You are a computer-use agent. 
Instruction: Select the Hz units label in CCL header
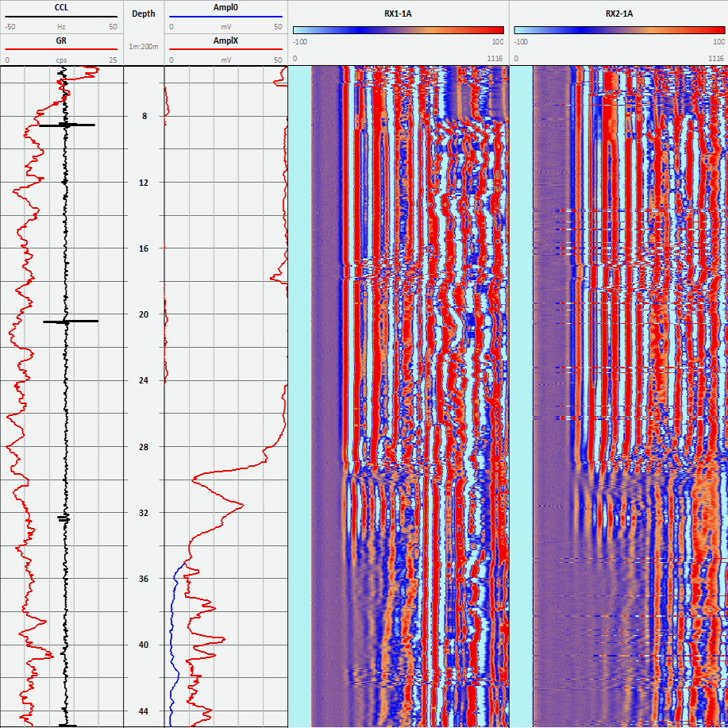(62, 28)
